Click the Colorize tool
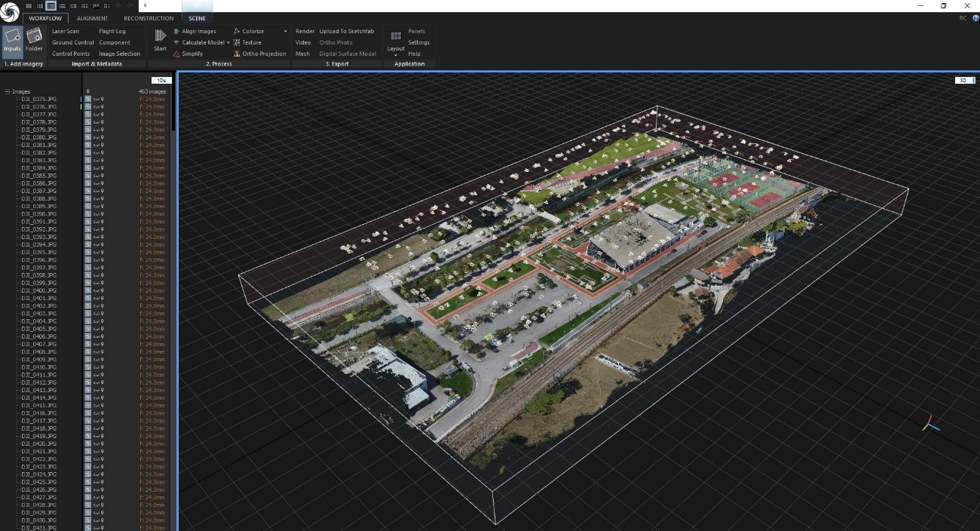The image size is (980, 531). coord(249,32)
